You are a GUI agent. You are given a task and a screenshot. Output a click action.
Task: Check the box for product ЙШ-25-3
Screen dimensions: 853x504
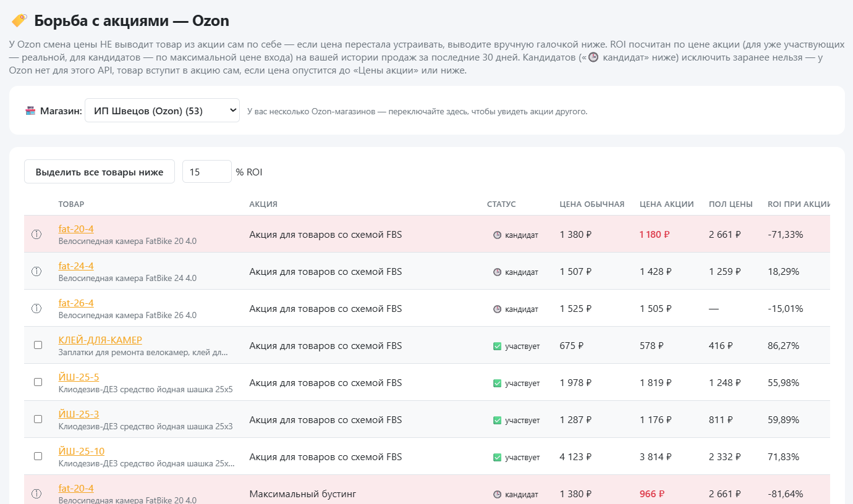pos(38,419)
